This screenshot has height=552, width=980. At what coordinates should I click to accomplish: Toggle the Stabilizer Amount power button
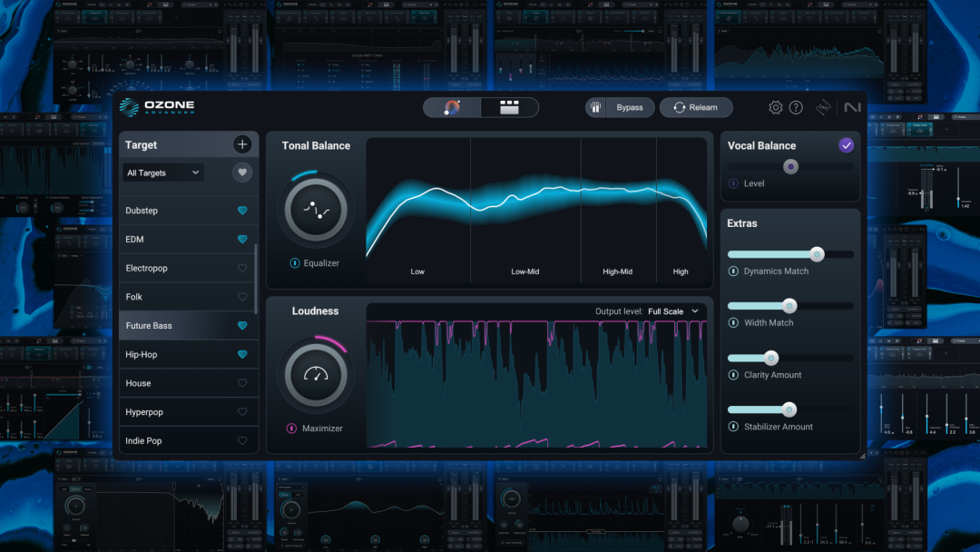tap(733, 427)
